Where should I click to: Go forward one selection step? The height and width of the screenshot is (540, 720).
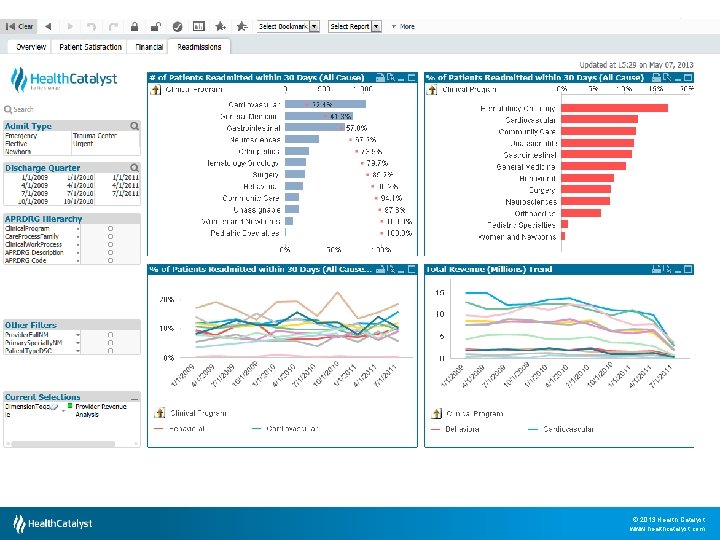(70, 27)
